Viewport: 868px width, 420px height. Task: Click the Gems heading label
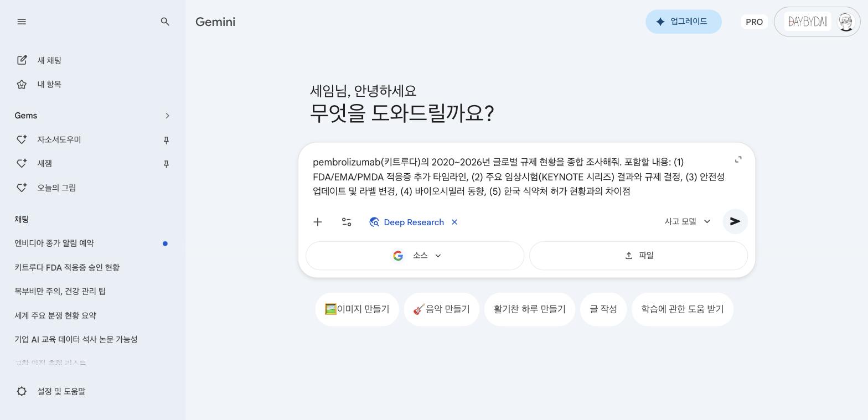coord(26,116)
